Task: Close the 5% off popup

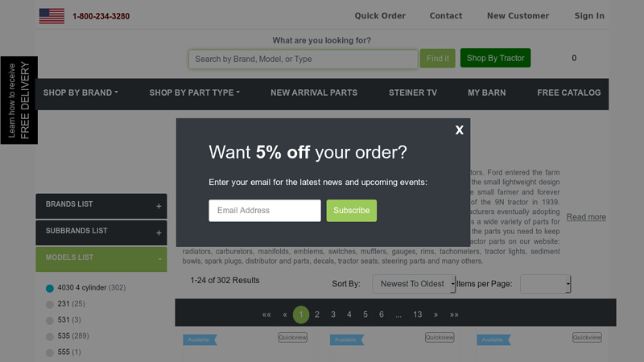Action: point(459,130)
